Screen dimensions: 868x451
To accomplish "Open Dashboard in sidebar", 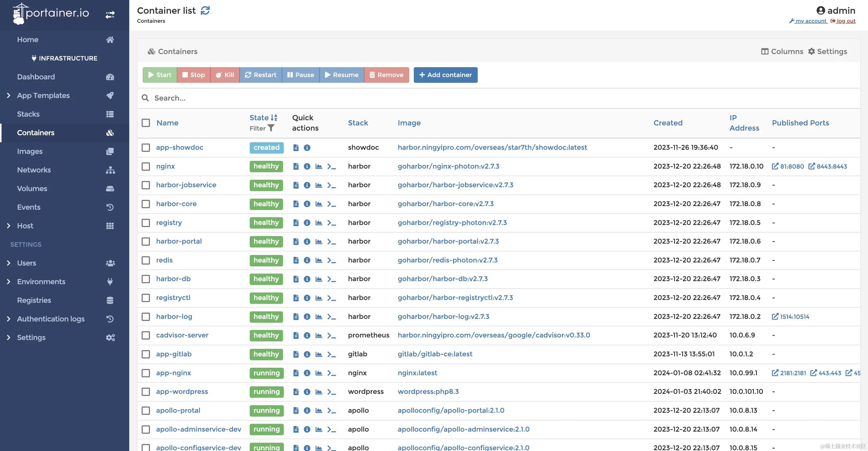I will tap(65, 77).
